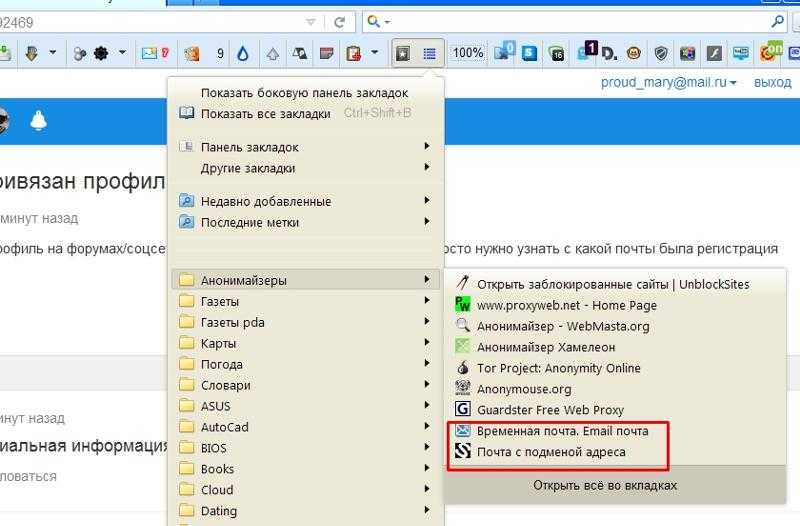This screenshot has height=526, width=800.
Task: Toggle the bookmarks menu list button
Action: [x=430, y=53]
